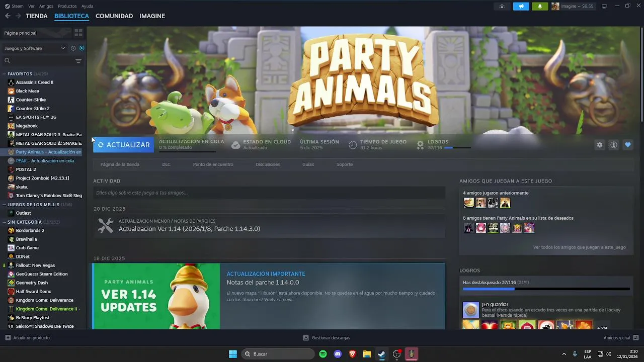Viewport: 644px width, 362px height.
Task: Click the recent activity clock filter icon
Action: click(73, 48)
